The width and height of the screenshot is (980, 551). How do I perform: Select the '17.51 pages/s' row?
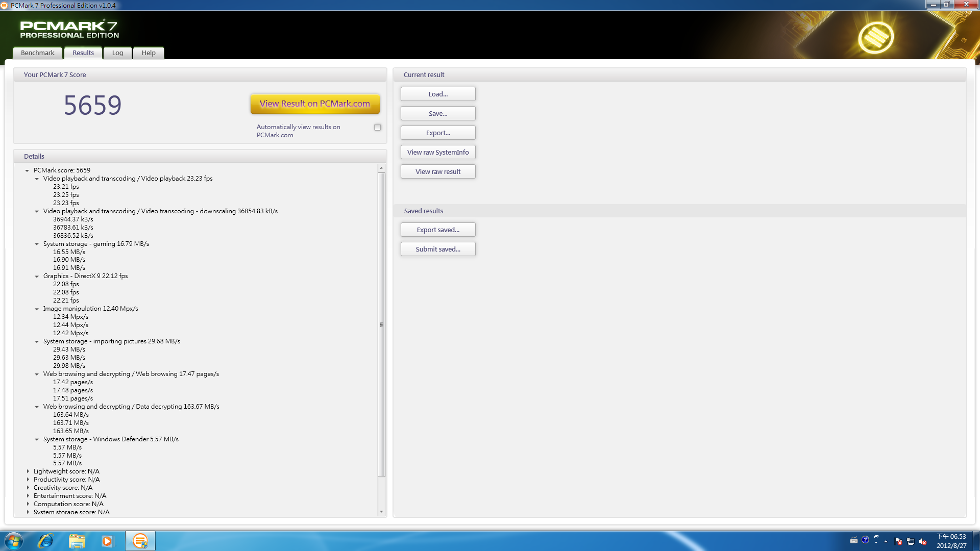point(73,398)
